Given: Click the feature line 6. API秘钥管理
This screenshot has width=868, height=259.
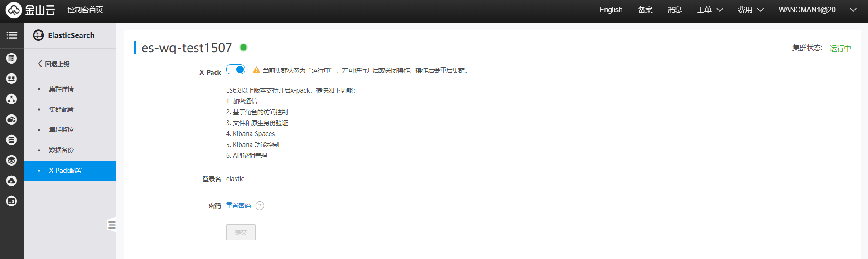Looking at the screenshot, I should click(247, 156).
